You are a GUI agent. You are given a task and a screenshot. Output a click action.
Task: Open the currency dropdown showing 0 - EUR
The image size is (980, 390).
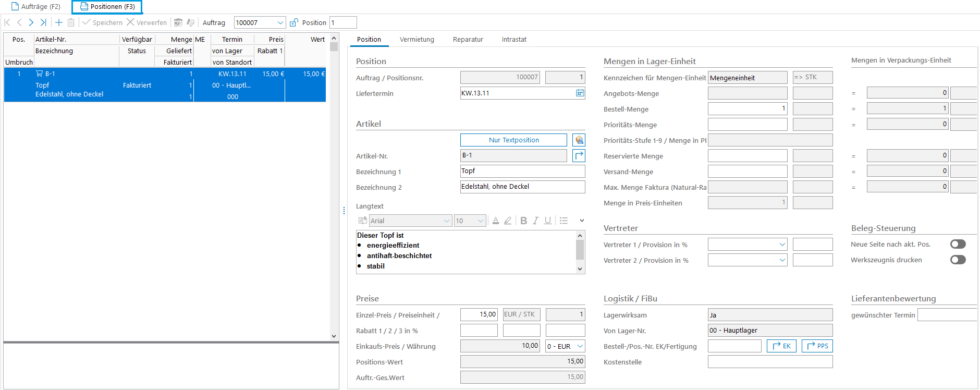click(580, 346)
